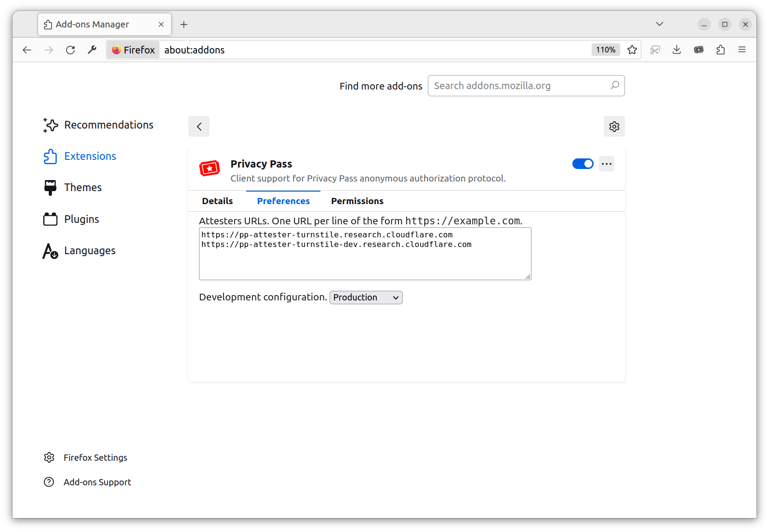Image resolution: width=769 pixels, height=532 pixels.
Task: Disable the Privacy Pass extension toggle
Action: (583, 164)
